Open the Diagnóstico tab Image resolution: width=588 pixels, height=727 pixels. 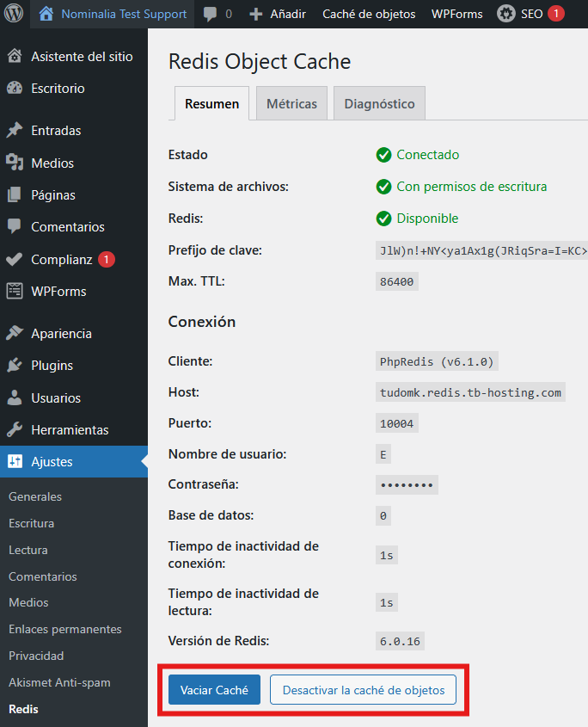click(x=379, y=103)
